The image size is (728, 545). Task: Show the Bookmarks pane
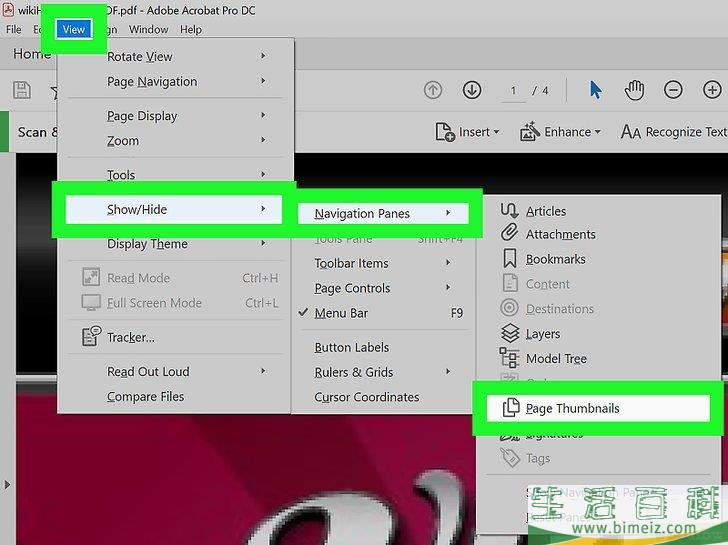pos(599,259)
